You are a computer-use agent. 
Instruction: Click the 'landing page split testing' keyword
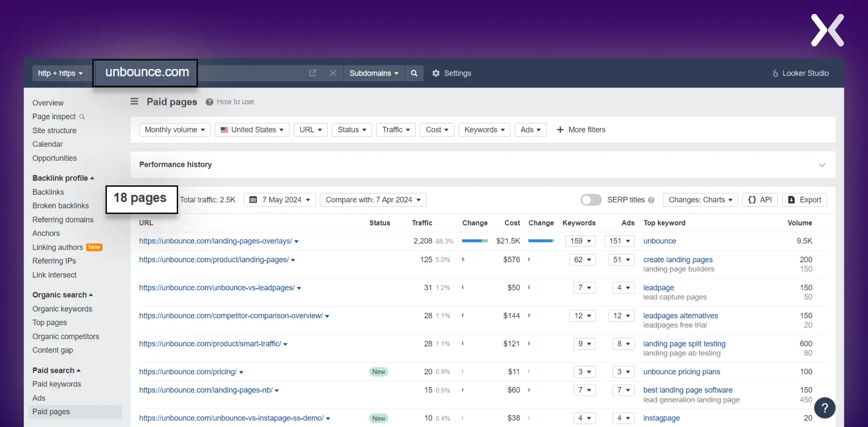[x=684, y=344]
